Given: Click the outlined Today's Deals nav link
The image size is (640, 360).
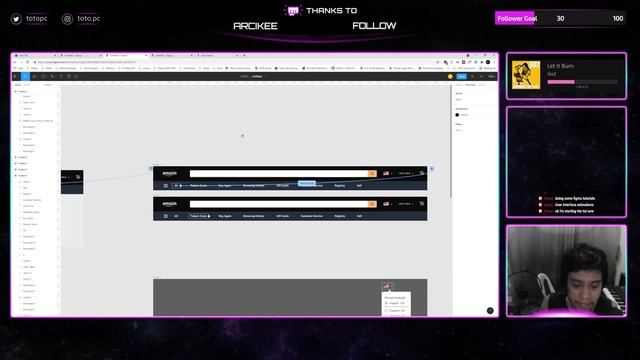Looking at the screenshot, I should (x=200, y=216).
